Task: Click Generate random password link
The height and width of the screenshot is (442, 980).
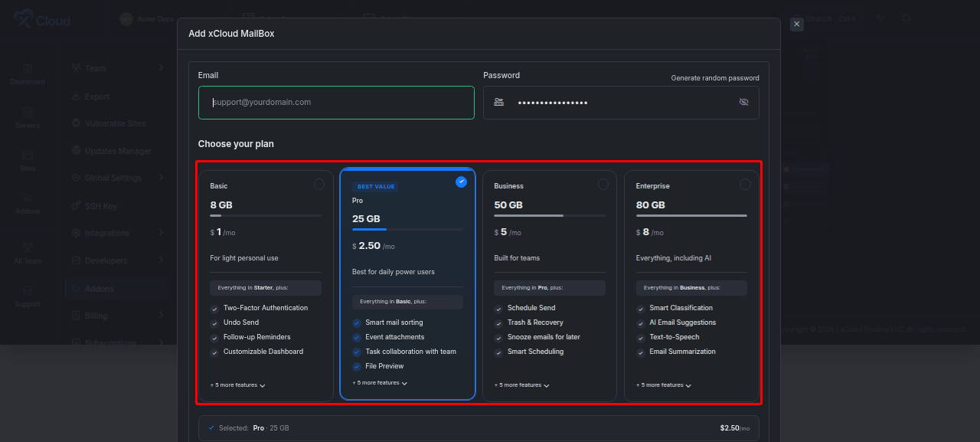Action: point(715,78)
